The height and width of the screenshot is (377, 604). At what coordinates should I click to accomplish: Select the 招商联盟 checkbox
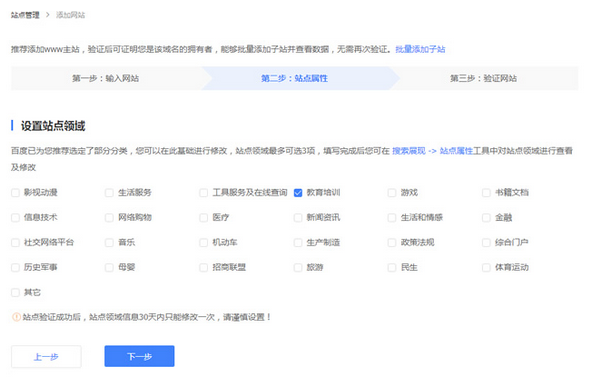pyautogui.click(x=204, y=267)
